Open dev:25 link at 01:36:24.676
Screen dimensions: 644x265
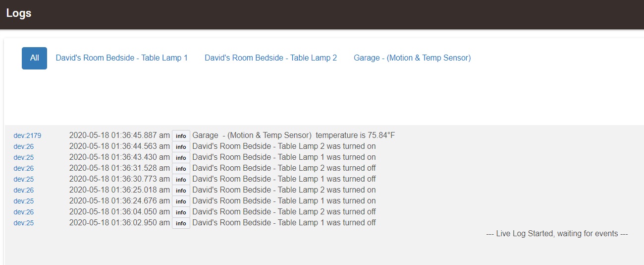point(24,201)
